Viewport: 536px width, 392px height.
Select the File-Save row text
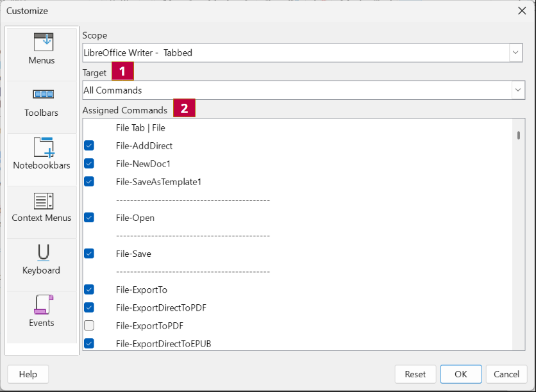[x=133, y=254]
